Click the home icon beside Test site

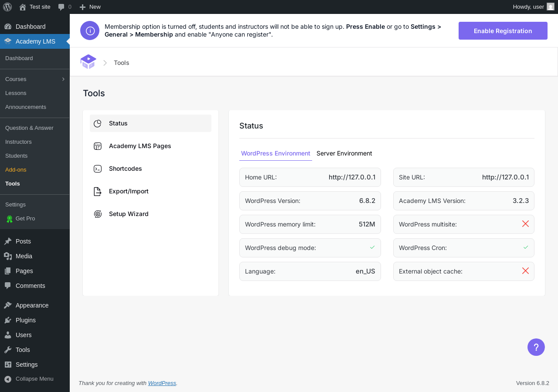[23, 7]
